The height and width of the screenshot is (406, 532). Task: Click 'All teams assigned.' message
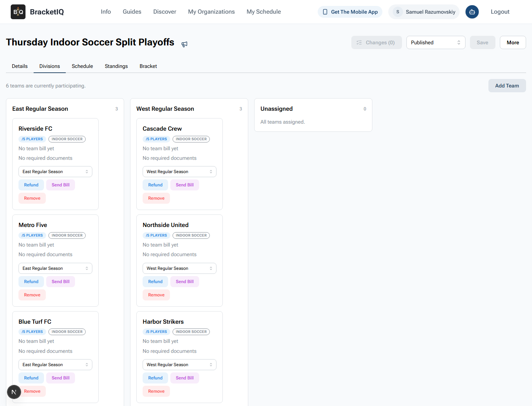(x=283, y=122)
